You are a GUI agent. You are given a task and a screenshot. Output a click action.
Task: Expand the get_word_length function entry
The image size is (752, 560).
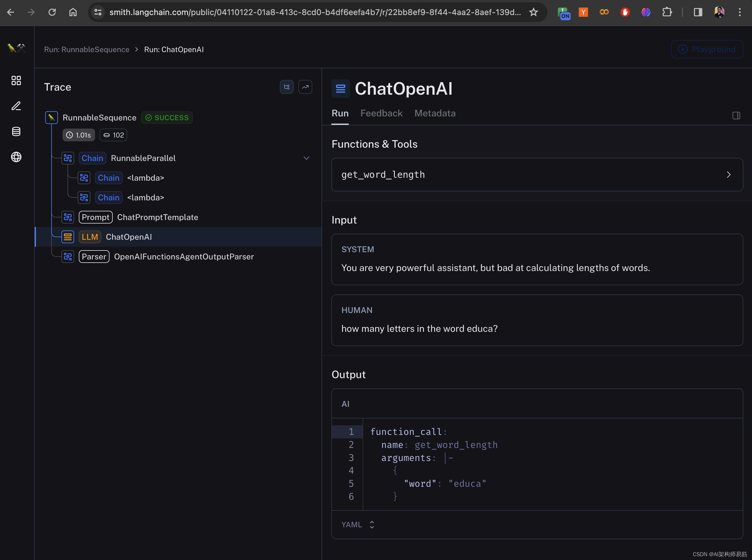[537, 175]
